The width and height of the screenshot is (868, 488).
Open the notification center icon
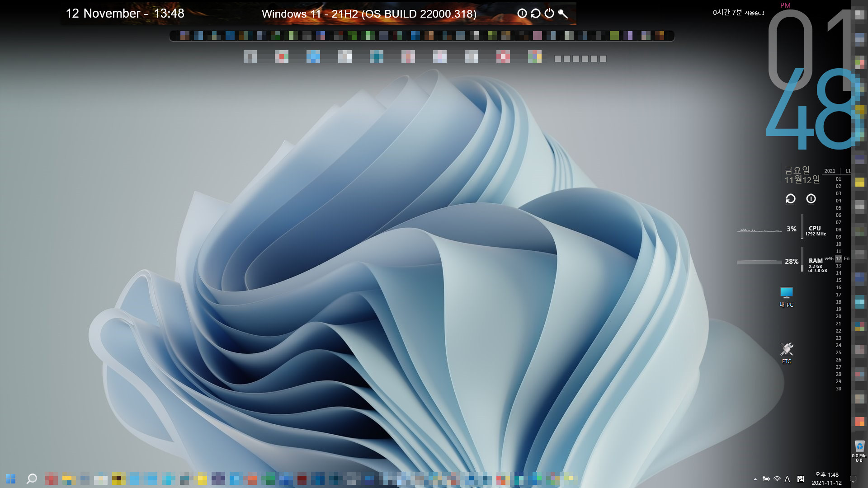pyautogui.click(x=853, y=479)
